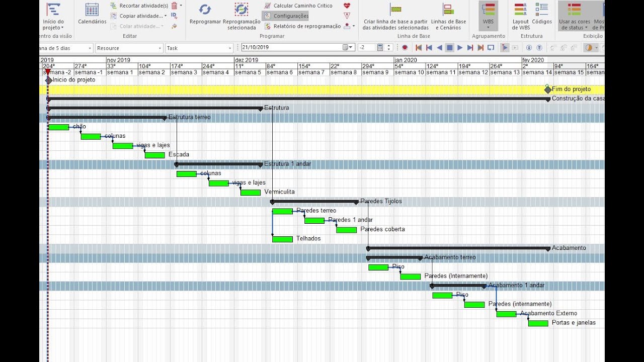Click the loop playback icon
The width and height of the screenshot is (644, 362).
tap(491, 48)
